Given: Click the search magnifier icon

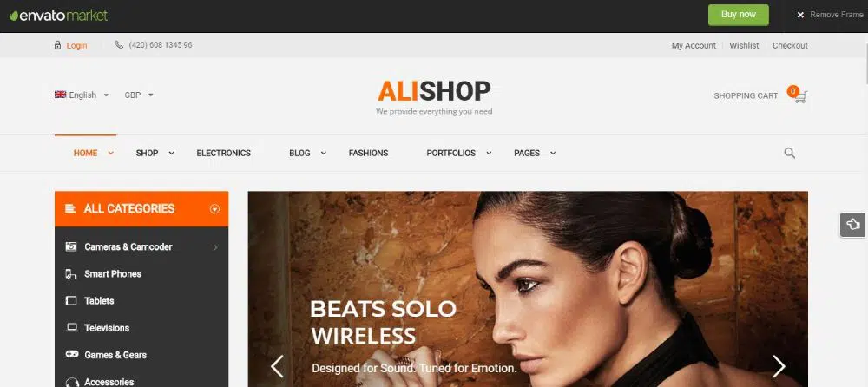Looking at the screenshot, I should point(789,154).
